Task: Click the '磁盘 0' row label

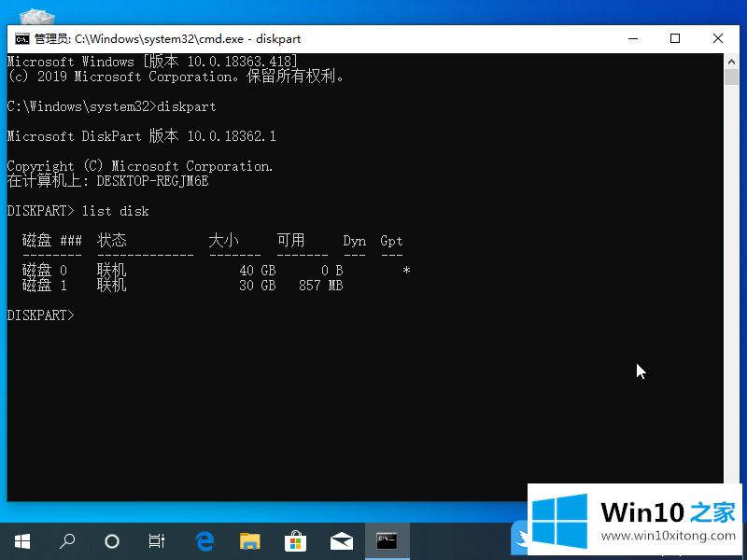Action: point(45,271)
